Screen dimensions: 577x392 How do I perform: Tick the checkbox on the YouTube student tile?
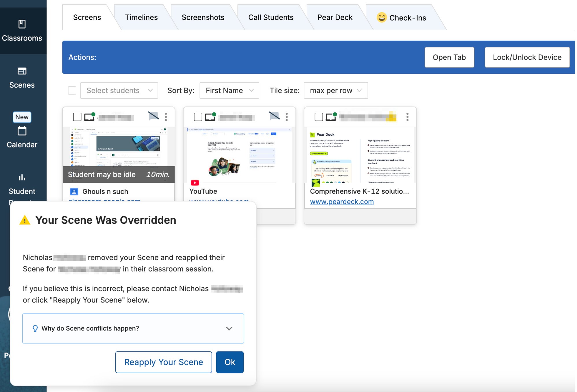[x=198, y=117]
